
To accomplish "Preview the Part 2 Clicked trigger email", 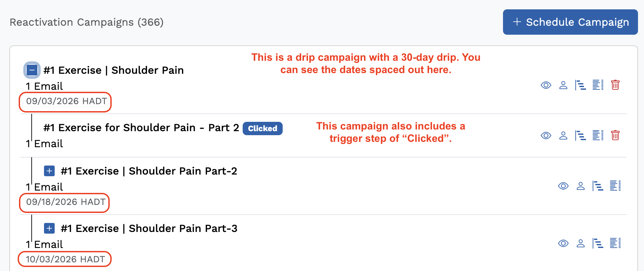I will (x=546, y=135).
